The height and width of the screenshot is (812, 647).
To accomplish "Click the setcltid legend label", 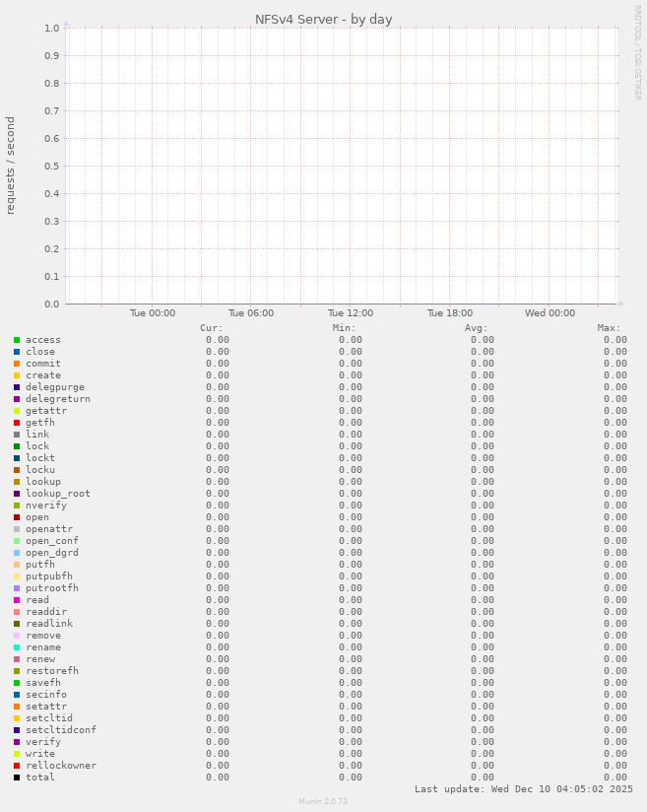I will (x=49, y=718).
